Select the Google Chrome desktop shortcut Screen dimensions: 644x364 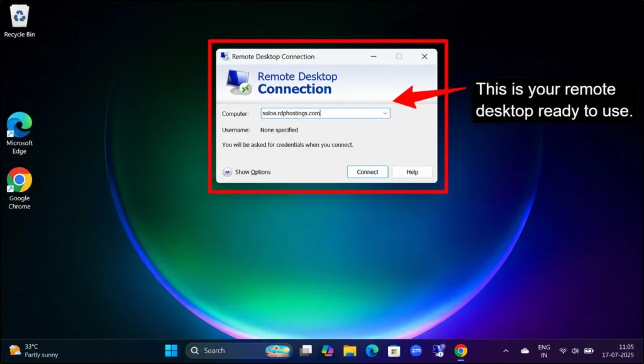click(x=19, y=188)
